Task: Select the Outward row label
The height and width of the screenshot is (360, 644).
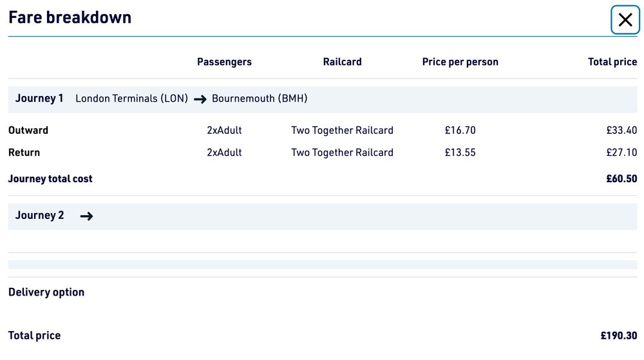Action: coord(28,130)
